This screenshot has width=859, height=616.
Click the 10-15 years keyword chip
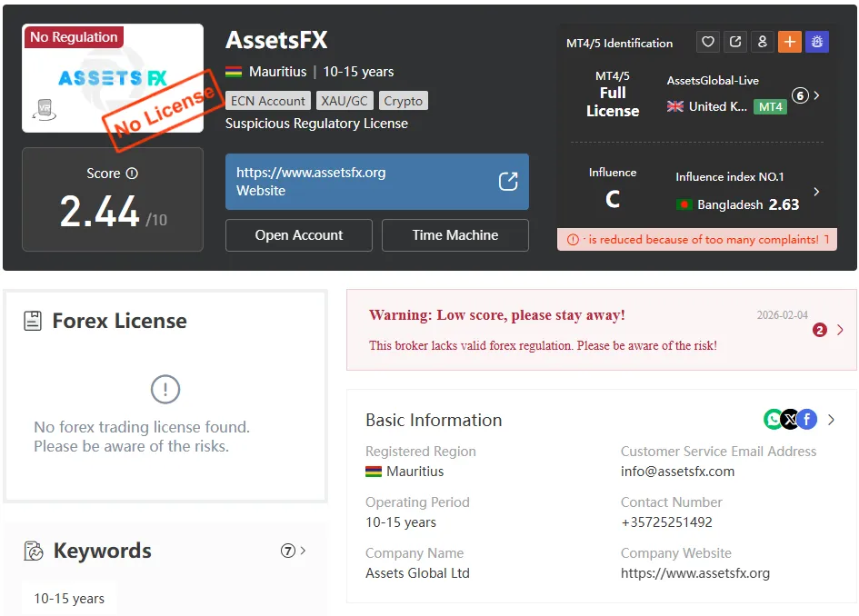coord(69,599)
